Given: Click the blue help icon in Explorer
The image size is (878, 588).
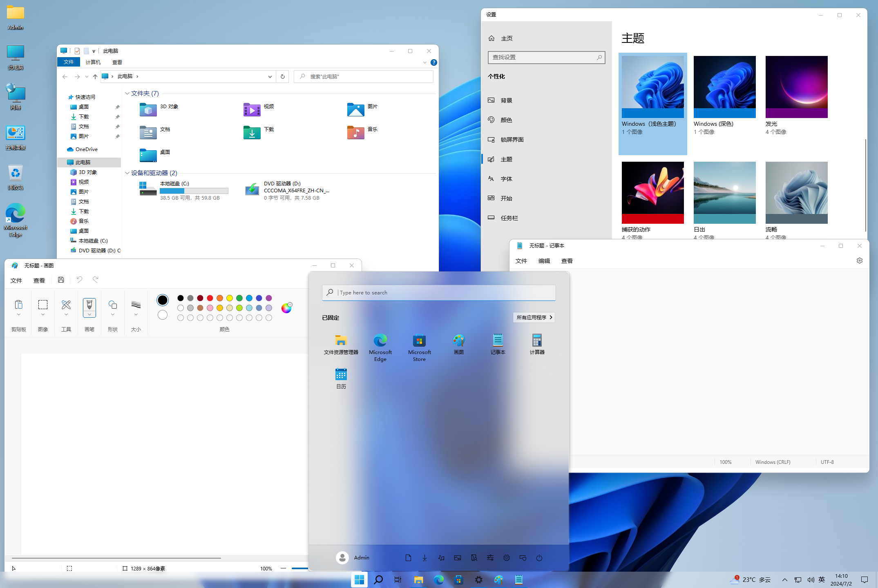Looking at the screenshot, I should tap(434, 62).
